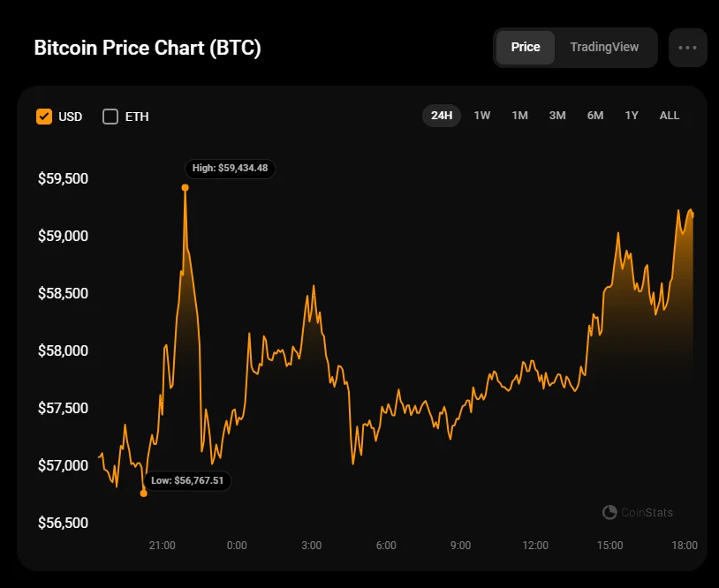Select the 1W time range
This screenshot has height=588, width=719.
pos(482,116)
